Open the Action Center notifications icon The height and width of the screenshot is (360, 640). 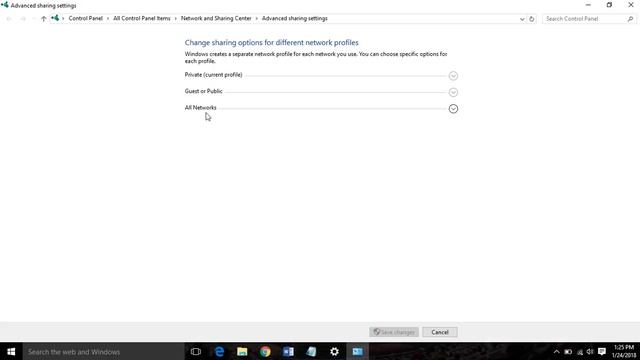[x=602, y=351]
